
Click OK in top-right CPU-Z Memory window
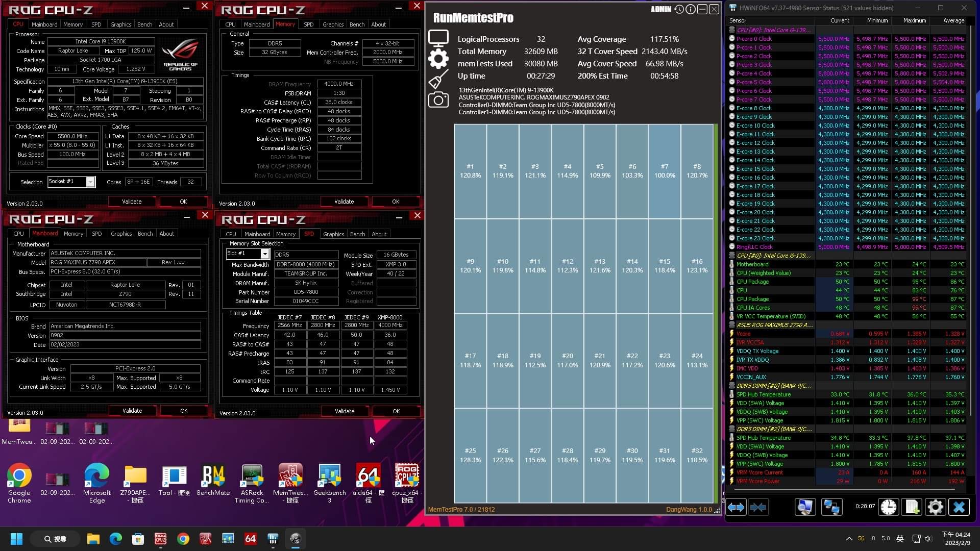tap(396, 202)
